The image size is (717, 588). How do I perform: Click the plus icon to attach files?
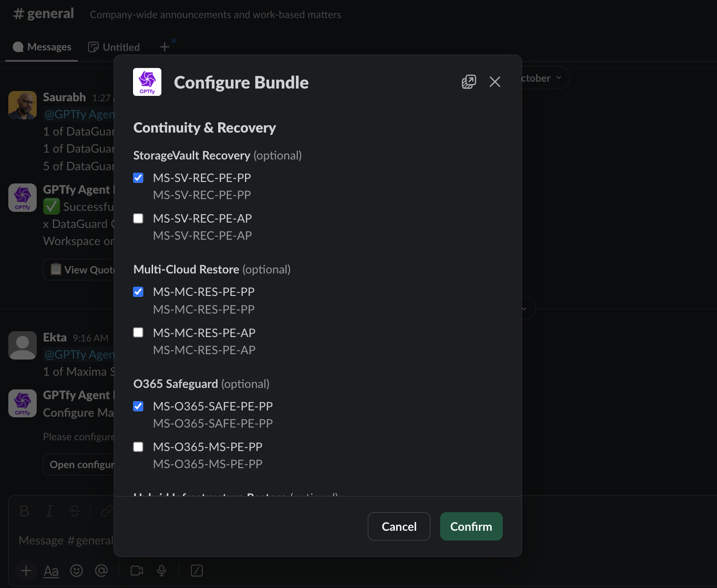coord(25,570)
